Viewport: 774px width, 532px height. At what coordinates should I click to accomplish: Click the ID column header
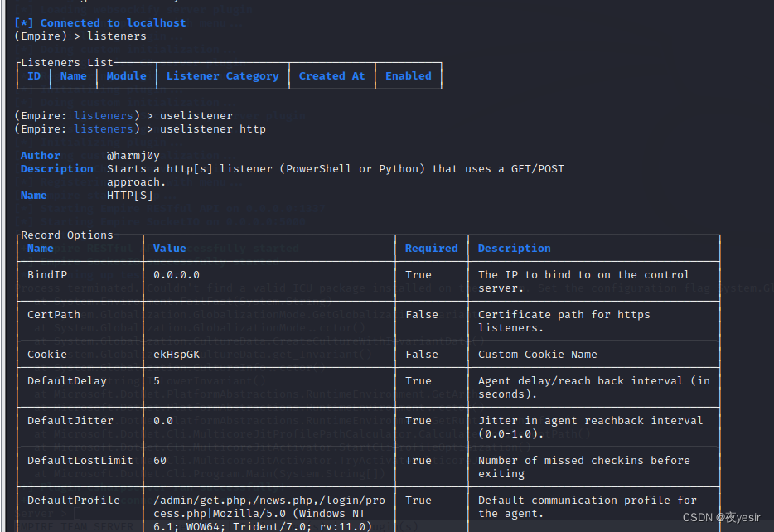coord(34,76)
